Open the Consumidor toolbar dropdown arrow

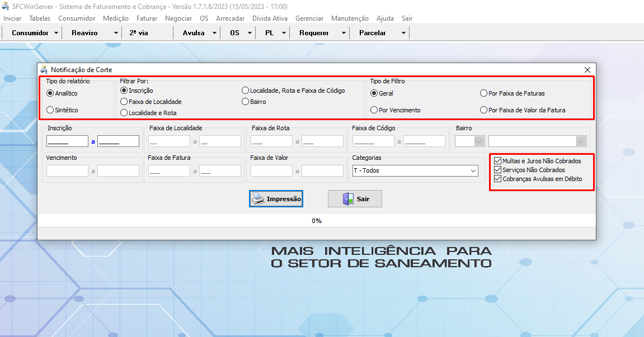(57, 33)
